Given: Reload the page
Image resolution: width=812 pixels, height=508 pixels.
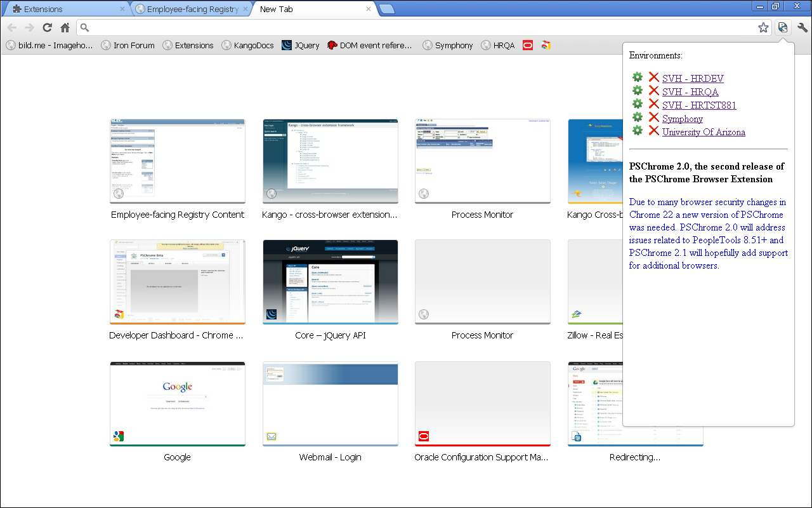Looking at the screenshot, I should (x=47, y=27).
